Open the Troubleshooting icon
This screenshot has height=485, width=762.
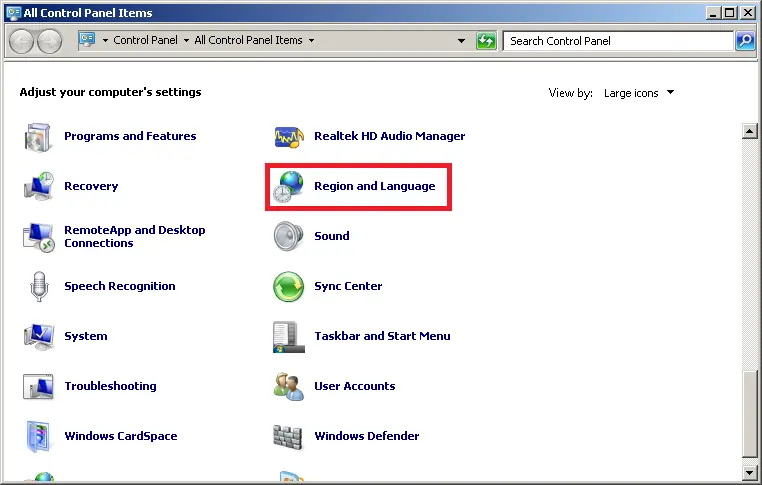(38, 387)
